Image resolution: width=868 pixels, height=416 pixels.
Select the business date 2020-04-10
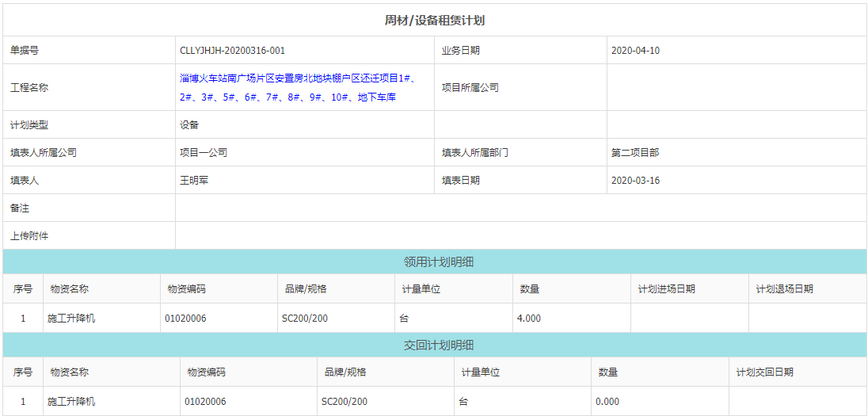[635, 51]
